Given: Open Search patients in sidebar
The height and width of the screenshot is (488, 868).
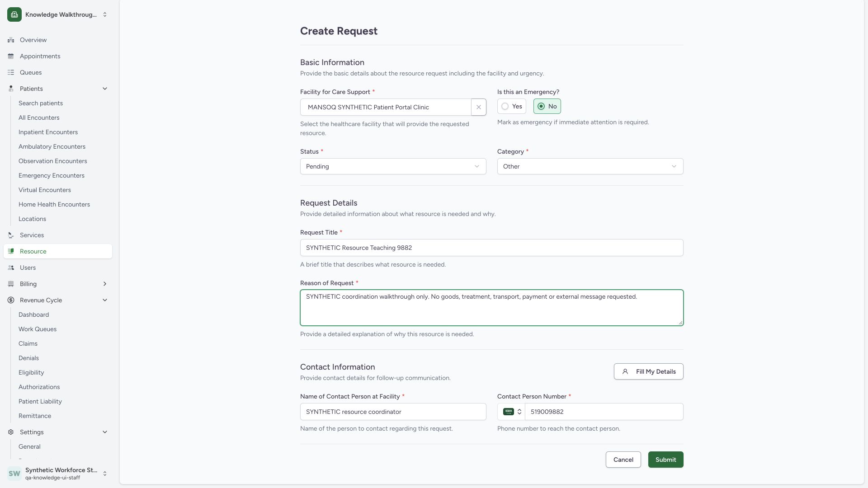Looking at the screenshot, I should 41,103.
